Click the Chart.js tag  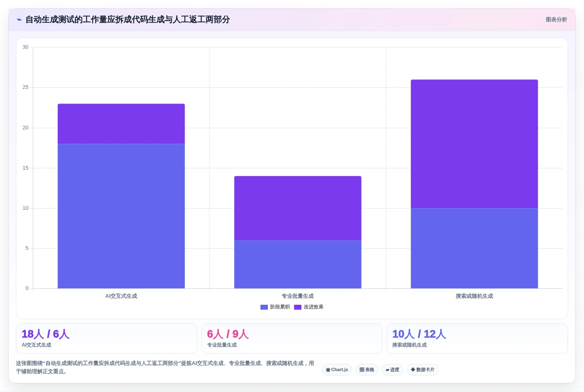[337, 370]
